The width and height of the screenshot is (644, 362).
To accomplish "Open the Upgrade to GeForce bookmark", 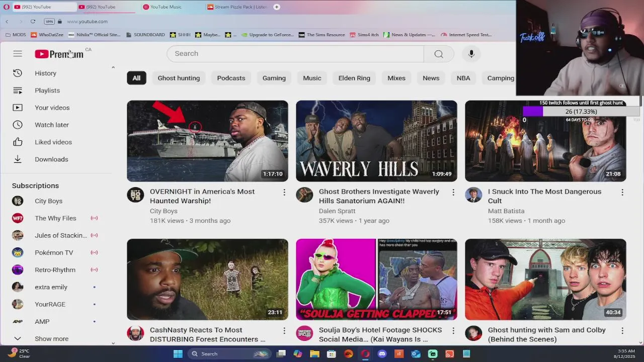I will [268, 35].
